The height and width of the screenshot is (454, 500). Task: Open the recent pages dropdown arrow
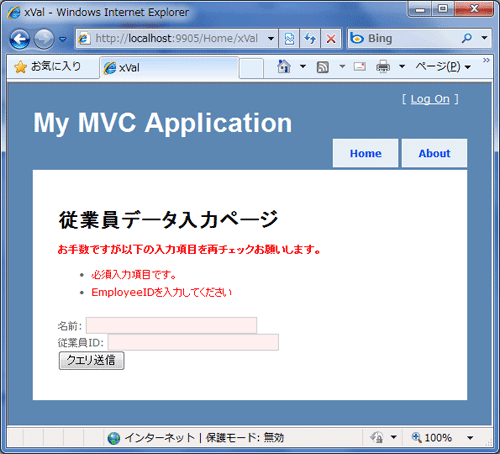point(62,39)
